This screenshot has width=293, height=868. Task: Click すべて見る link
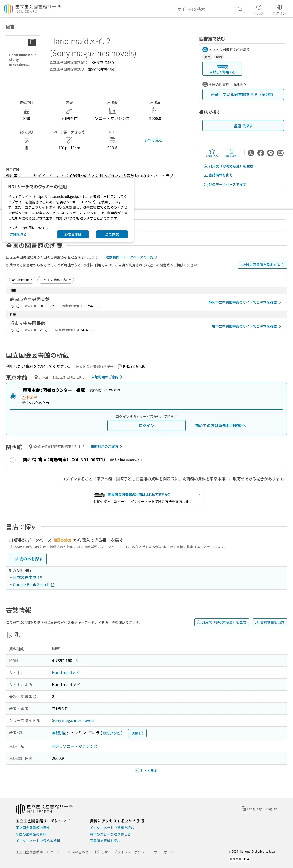tap(153, 140)
